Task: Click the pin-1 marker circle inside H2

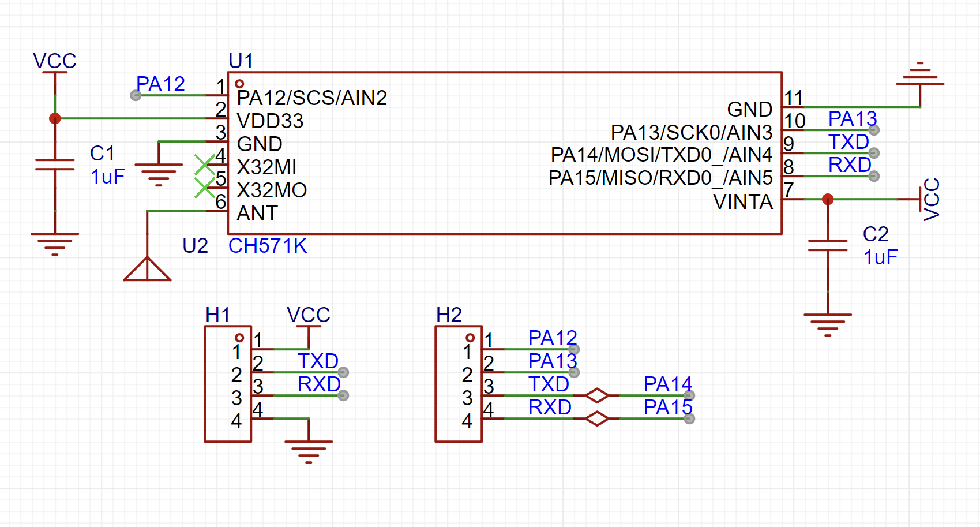Action: coord(470,338)
